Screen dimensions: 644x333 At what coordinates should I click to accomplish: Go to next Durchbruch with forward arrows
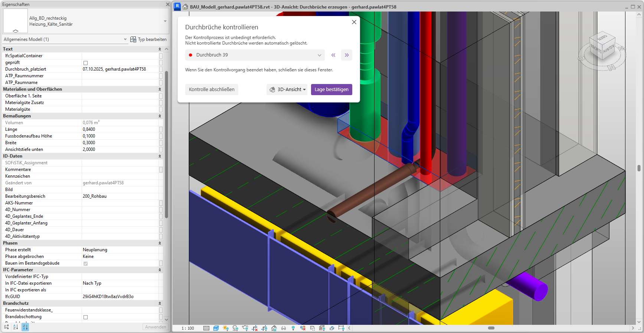[346, 55]
